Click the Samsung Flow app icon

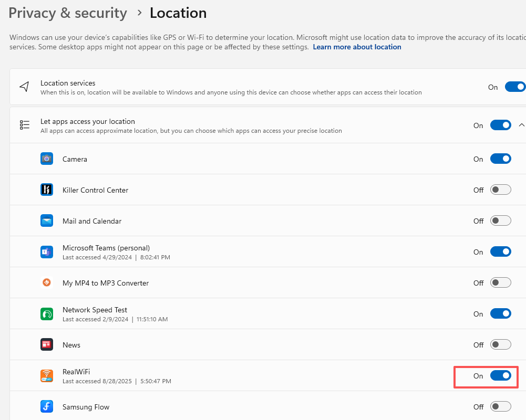click(47, 407)
